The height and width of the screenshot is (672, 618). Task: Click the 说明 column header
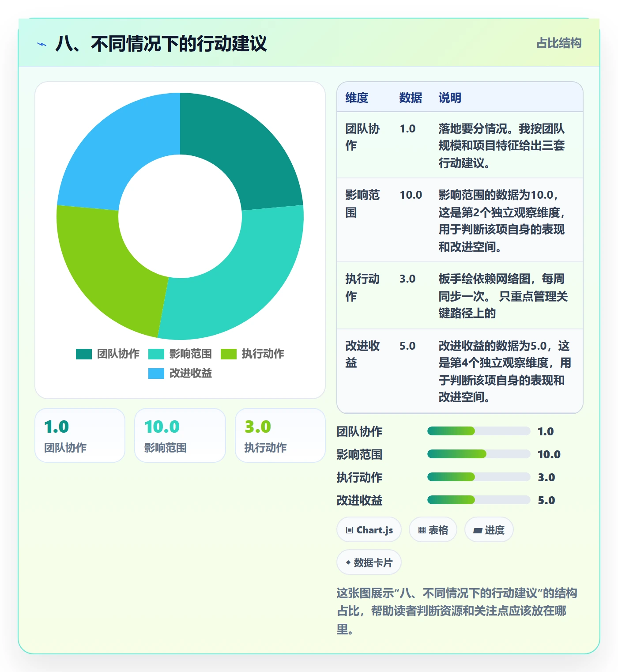coord(450,98)
